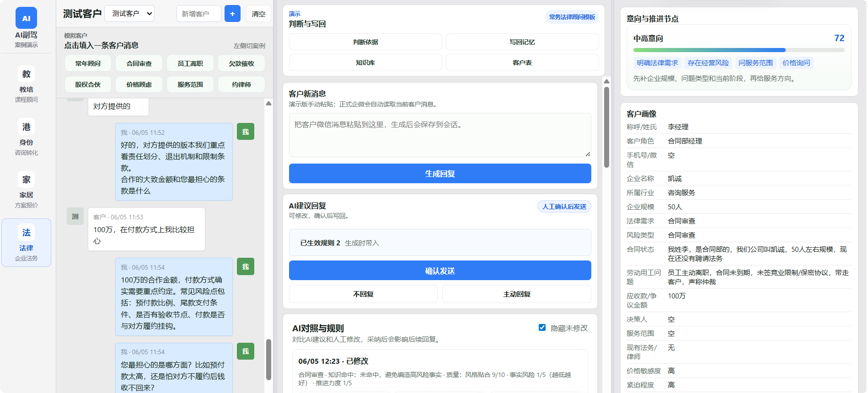Viewport: 868px width, 393px height.
Task: Select the 合同审查 quick message chip
Action: (x=139, y=64)
